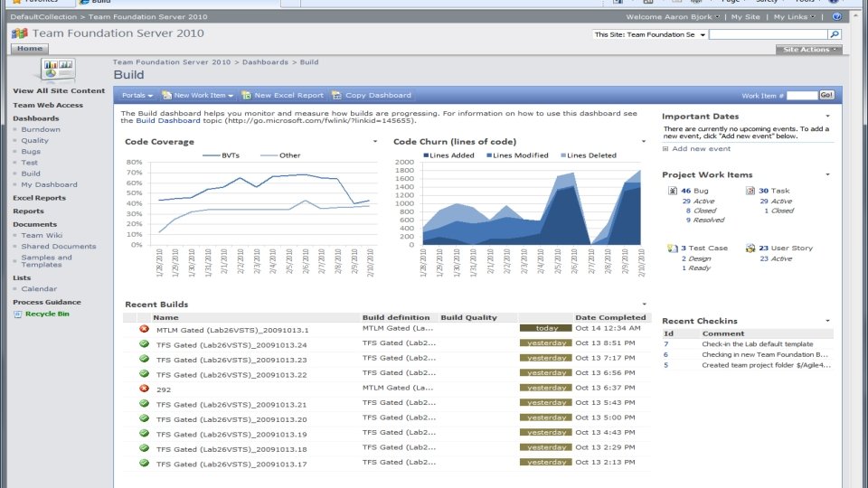The height and width of the screenshot is (488, 868).
Task: Open the help question mark icon
Action: 837,16
